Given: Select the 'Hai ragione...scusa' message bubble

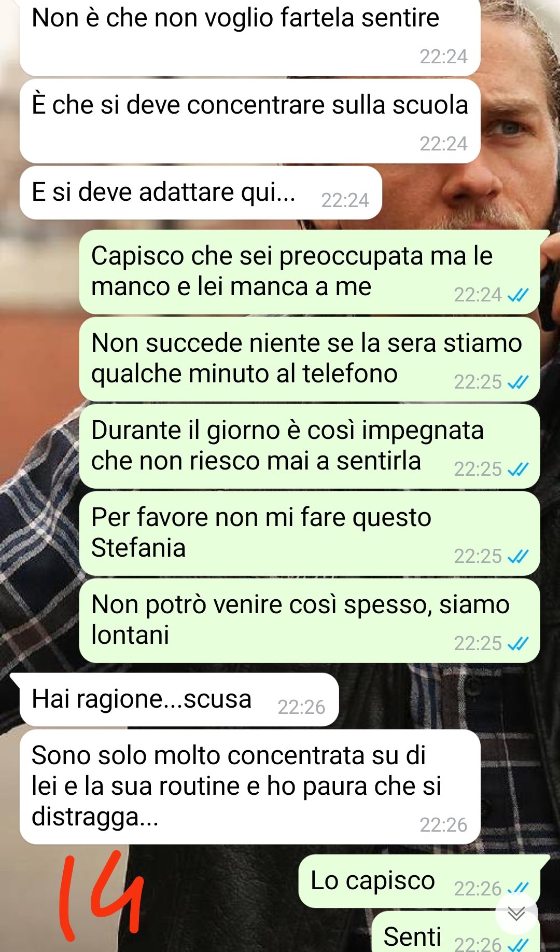Looking at the screenshot, I should (x=179, y=699).
